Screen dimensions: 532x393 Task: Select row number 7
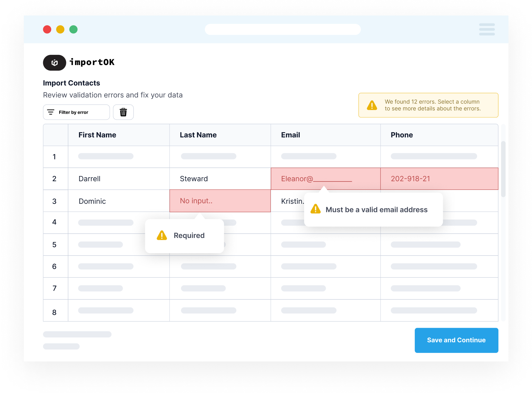(56, 289)
